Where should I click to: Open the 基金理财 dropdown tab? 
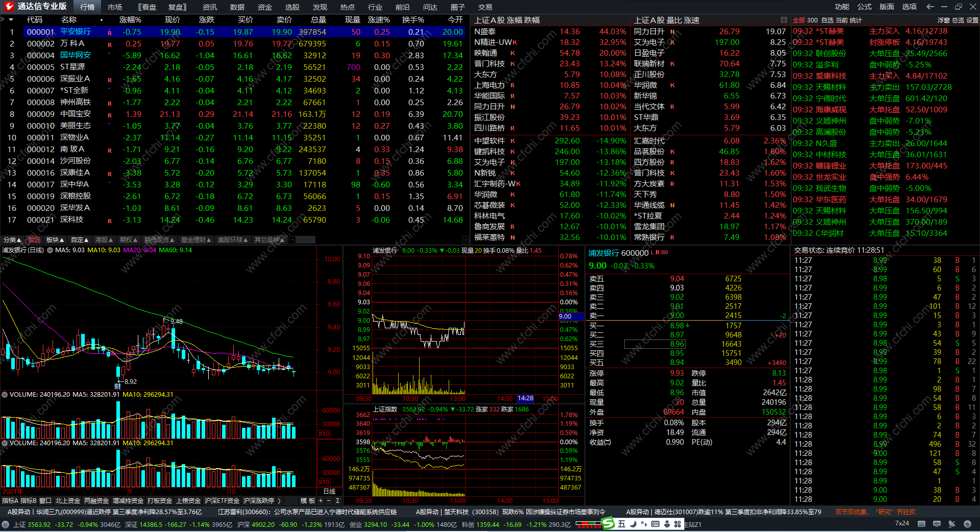(x=196, y=240)
